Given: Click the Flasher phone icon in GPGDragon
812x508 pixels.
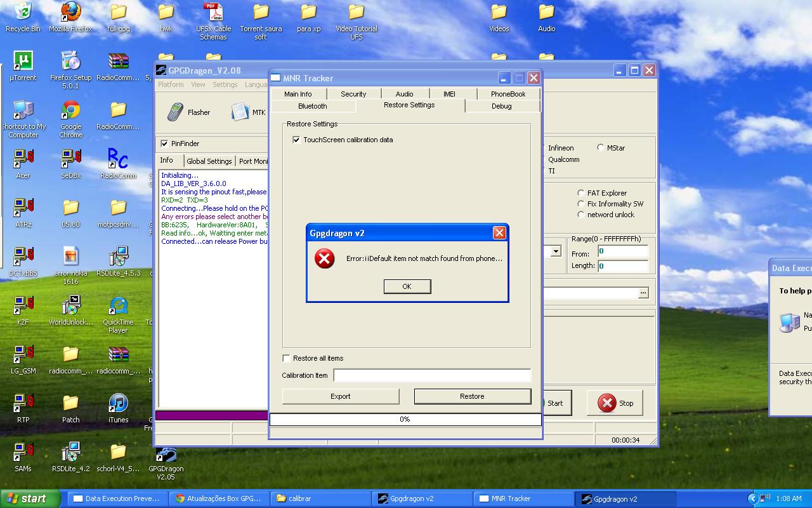Looking at the screenshot, I should point(175,112).
